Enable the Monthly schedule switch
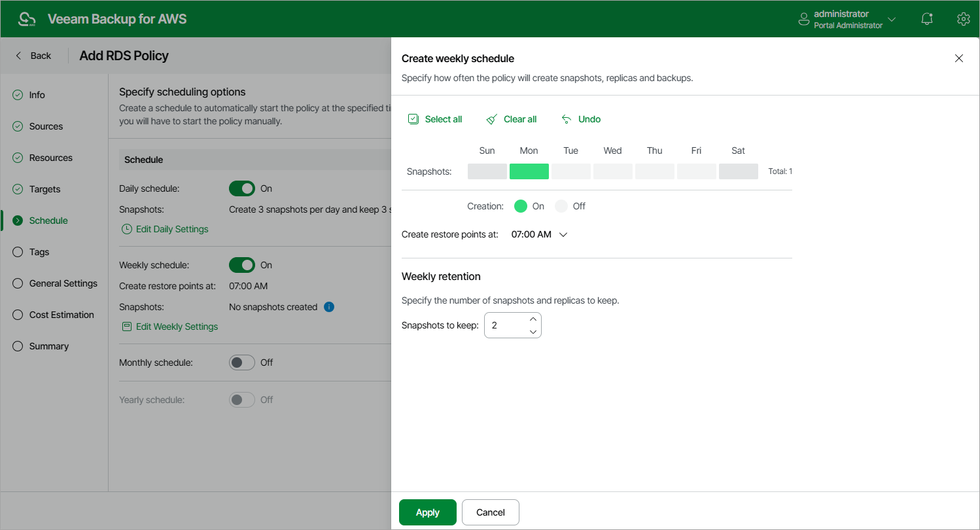The image size is (980, 530). [x=242, y=362]
